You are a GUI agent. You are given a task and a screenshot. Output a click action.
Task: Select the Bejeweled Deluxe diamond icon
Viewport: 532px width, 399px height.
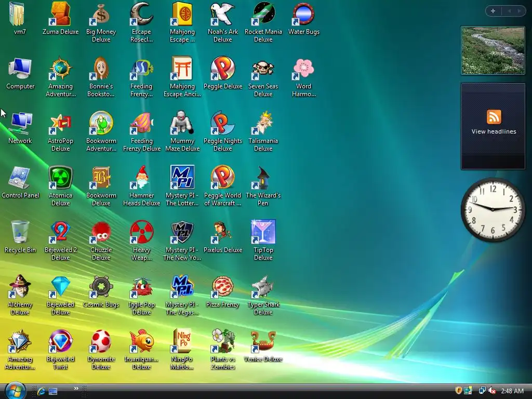tap(60, 287)
